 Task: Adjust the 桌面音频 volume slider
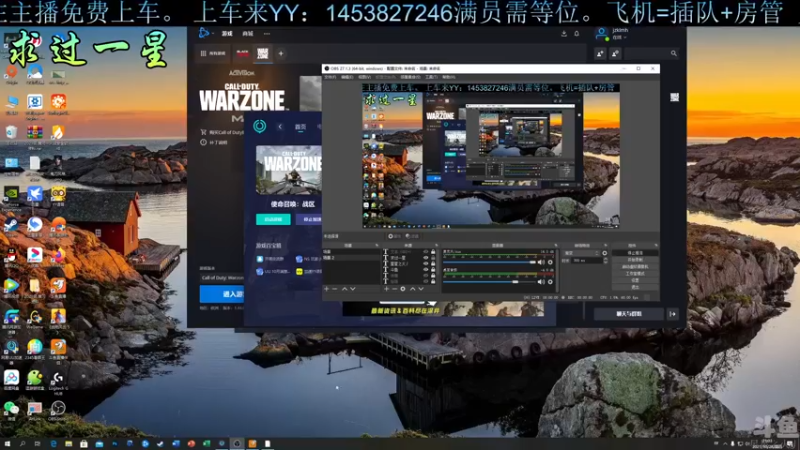490,282
